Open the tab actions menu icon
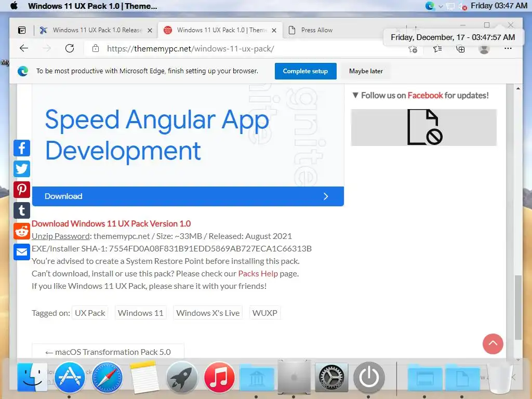Screen dimensions: 532x399 tap(22, 30)
